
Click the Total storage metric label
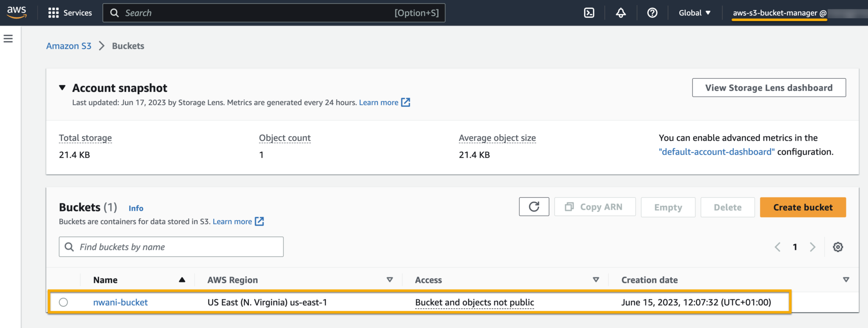[85, 138]
